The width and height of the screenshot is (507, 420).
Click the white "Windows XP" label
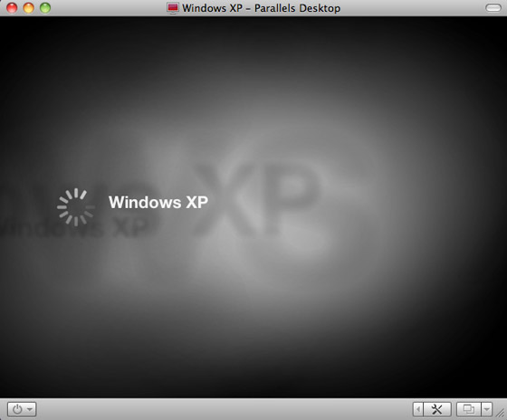pos(158,203)
